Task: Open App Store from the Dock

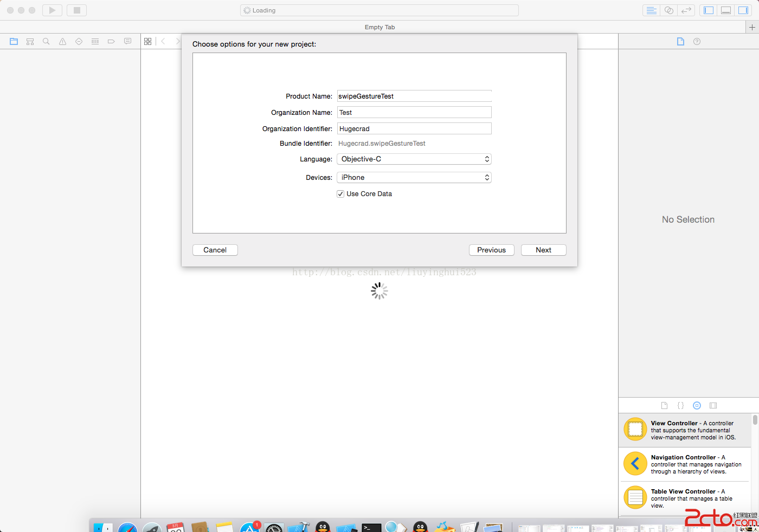Action: pyautogui.click(x=249, y=527)
